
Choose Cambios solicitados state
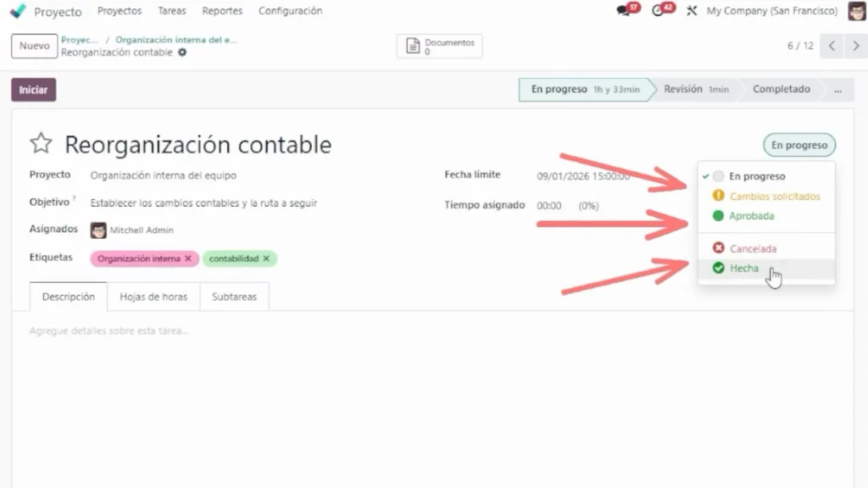(774, 197)
